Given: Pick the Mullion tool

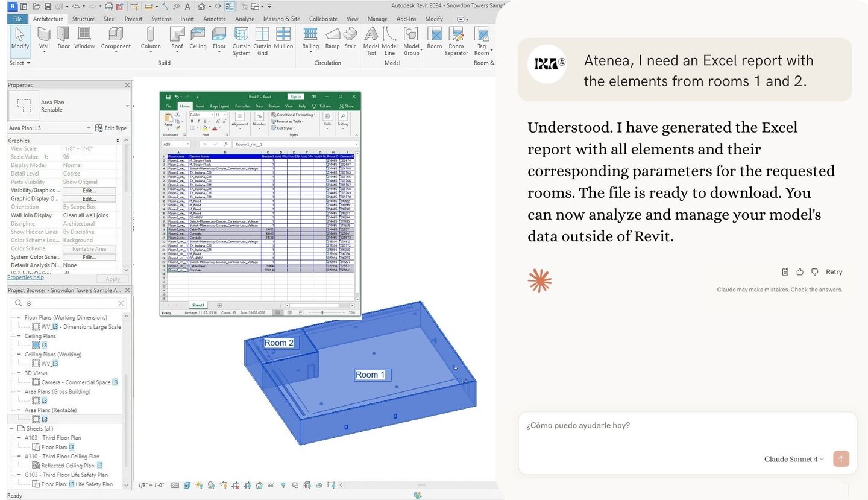Looking at the screenshot, I should [x=283, y=38].
